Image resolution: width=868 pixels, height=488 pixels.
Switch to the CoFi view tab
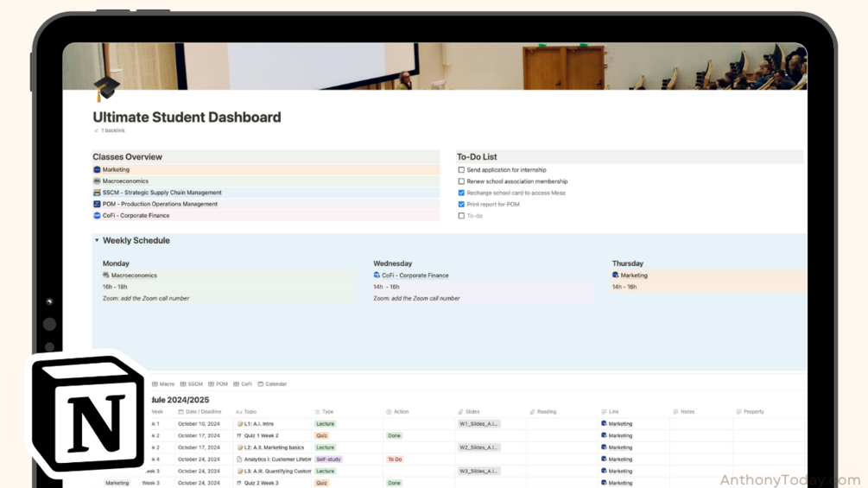coord(243,384)
